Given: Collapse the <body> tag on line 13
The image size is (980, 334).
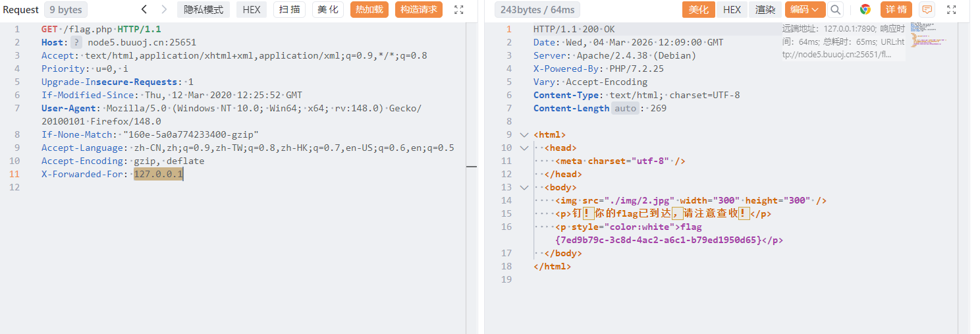Looking at the screenshot, I should point(524,187).
